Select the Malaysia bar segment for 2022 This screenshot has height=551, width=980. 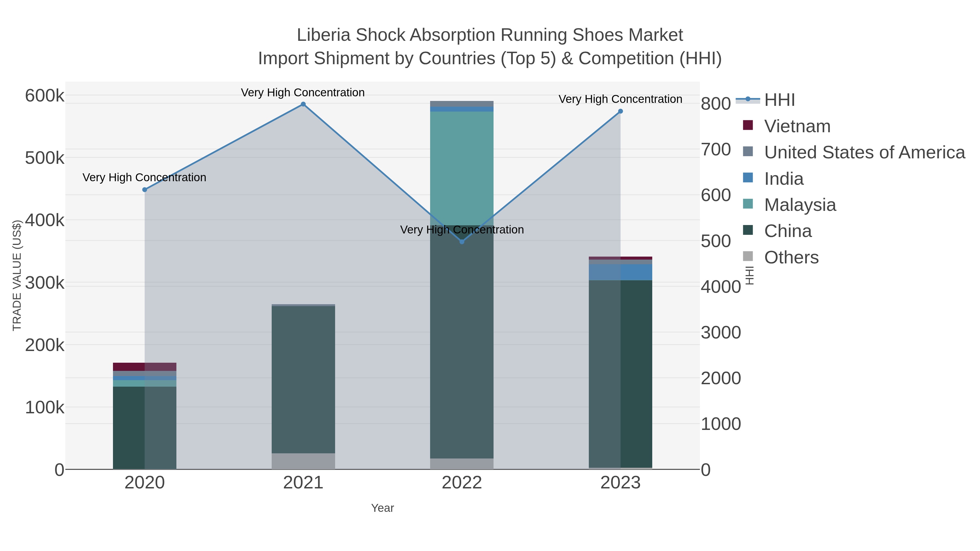(x=462, y=168)
